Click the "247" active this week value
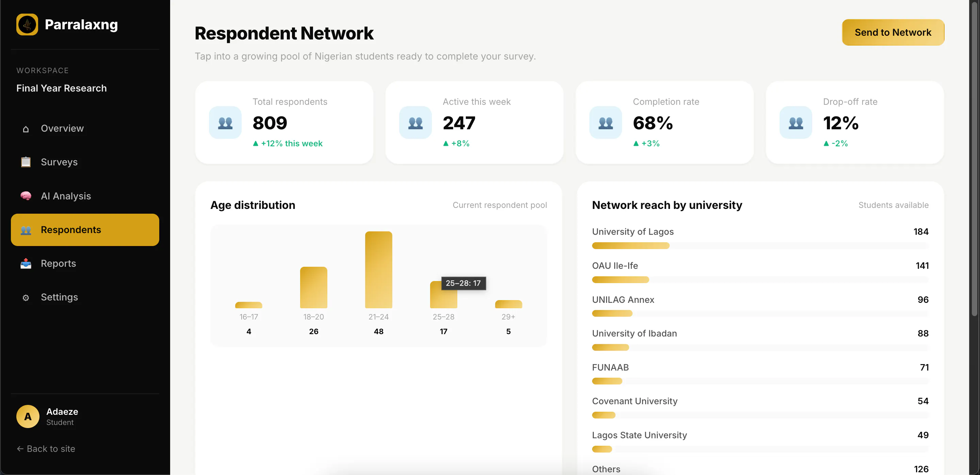Viewport: 980px width, 475px height. point(459,123)
